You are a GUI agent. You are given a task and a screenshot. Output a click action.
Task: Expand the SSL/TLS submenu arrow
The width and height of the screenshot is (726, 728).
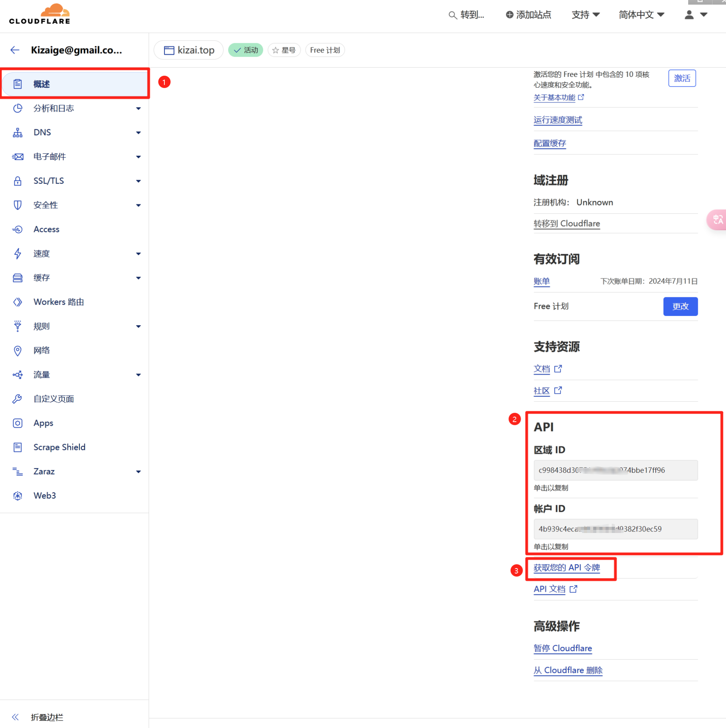[138, 181]
